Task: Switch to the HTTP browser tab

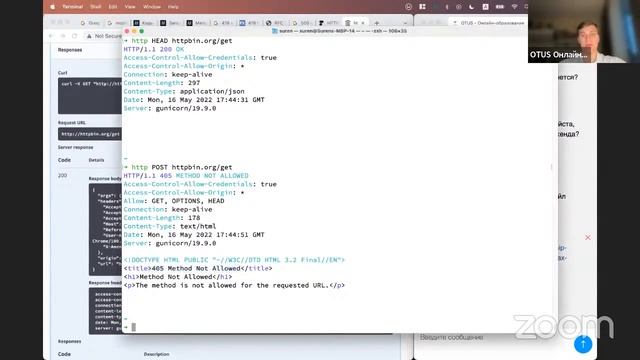Action: (329, 23)
